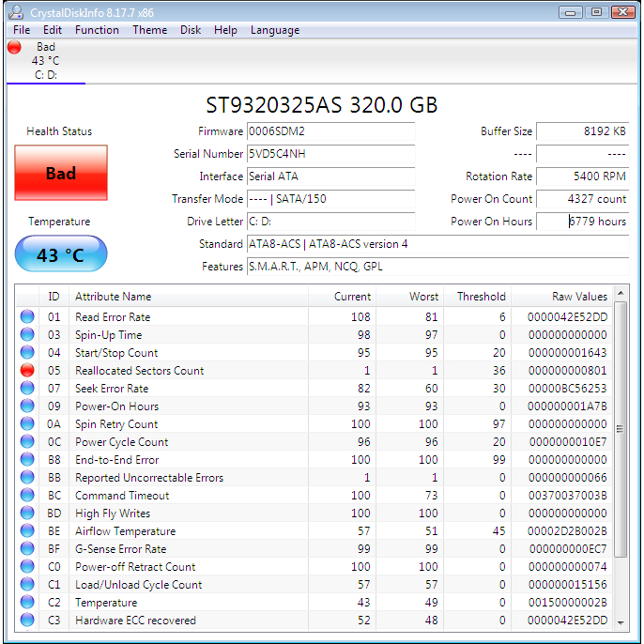Viewport: 644px width, 644px height.
Task: Click the blue status dot for End-to-End Error
Action: (27, 459)
